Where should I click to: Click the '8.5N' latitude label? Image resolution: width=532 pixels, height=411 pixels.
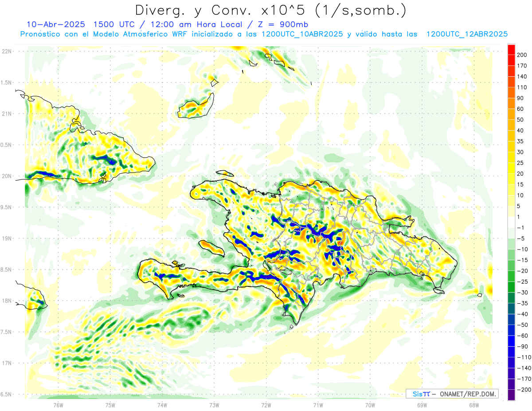tap(6, 270)
